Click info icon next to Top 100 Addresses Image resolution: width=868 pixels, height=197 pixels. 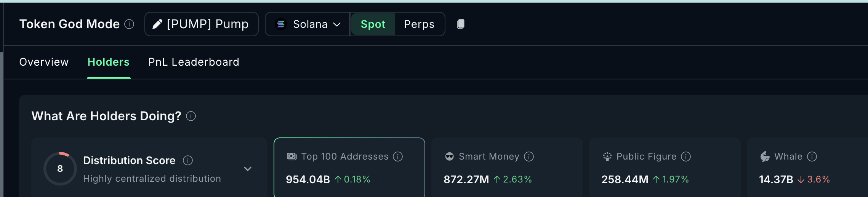point(398,157)
